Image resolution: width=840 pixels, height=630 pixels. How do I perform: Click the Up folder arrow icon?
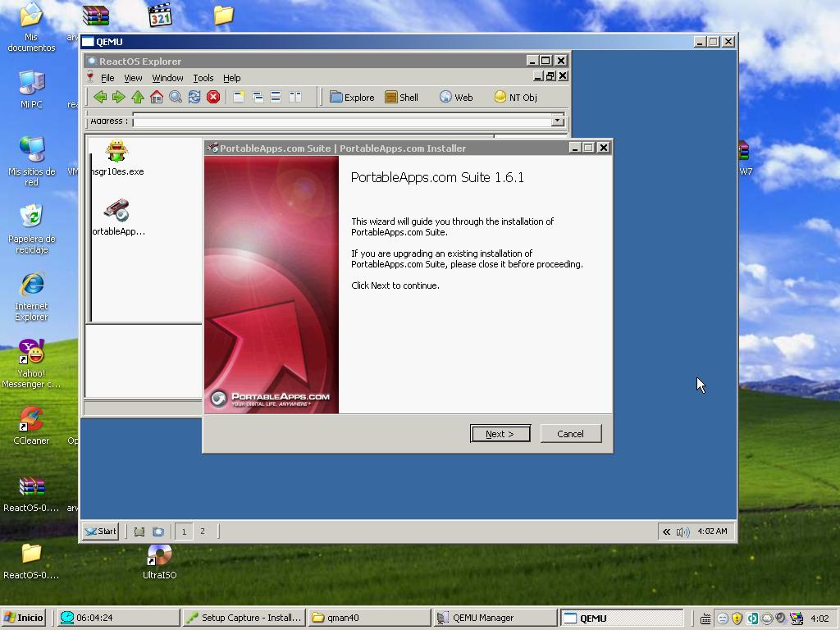coord(138,97)
